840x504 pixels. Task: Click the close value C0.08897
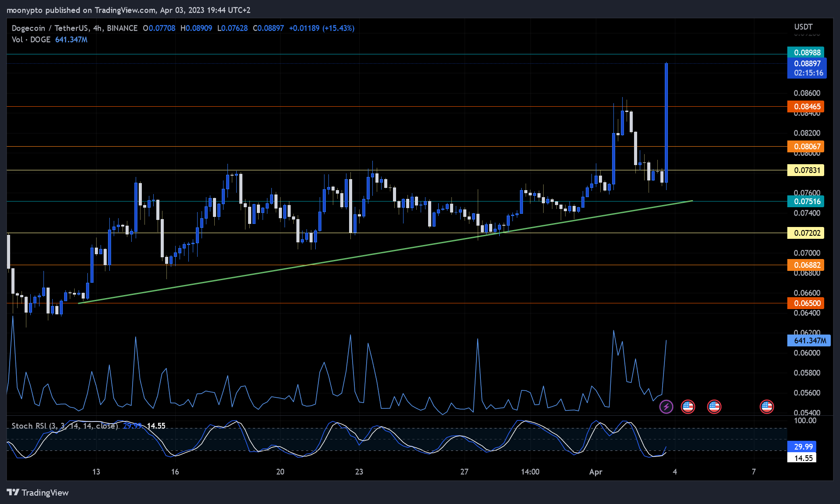coord(268,28)
